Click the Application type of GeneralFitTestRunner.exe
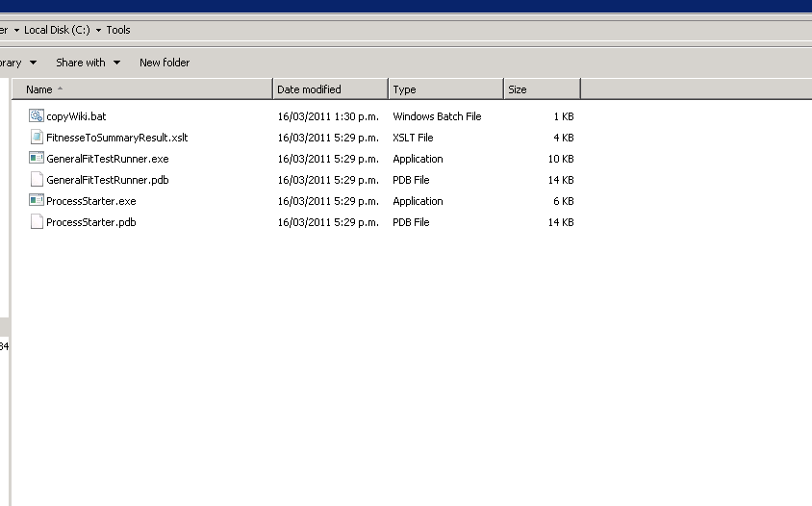The image size is (812, 506). pos(418,159)
